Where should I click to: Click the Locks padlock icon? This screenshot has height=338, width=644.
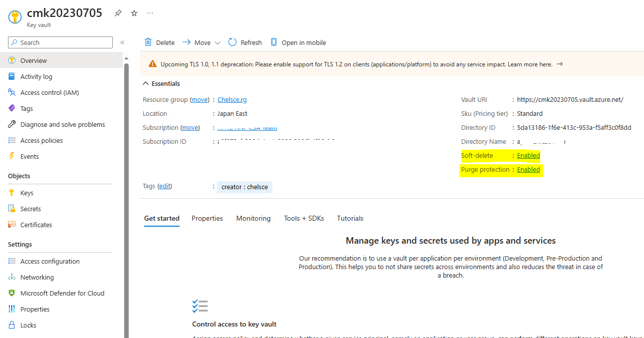tap(12, 325)
